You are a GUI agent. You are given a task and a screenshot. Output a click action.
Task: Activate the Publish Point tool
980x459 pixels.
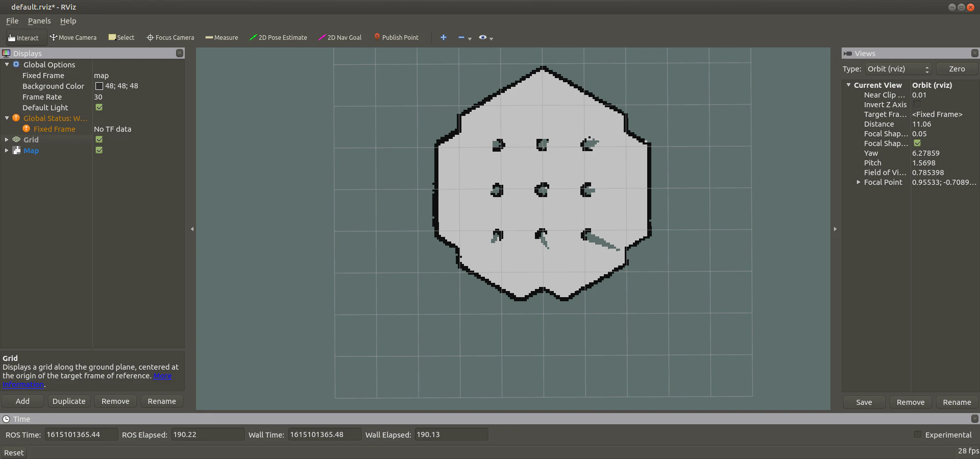pos(396,38)
